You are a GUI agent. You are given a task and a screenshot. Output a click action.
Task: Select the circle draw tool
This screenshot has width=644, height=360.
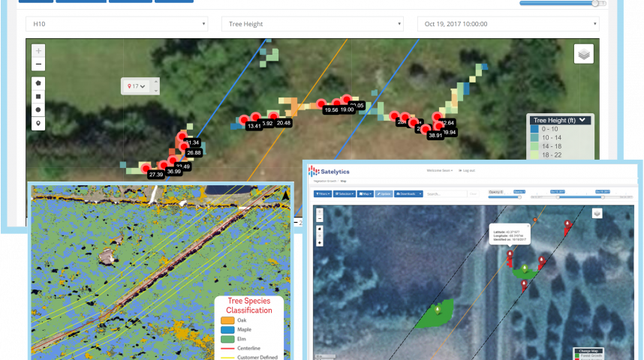click(x=38, y=109)
